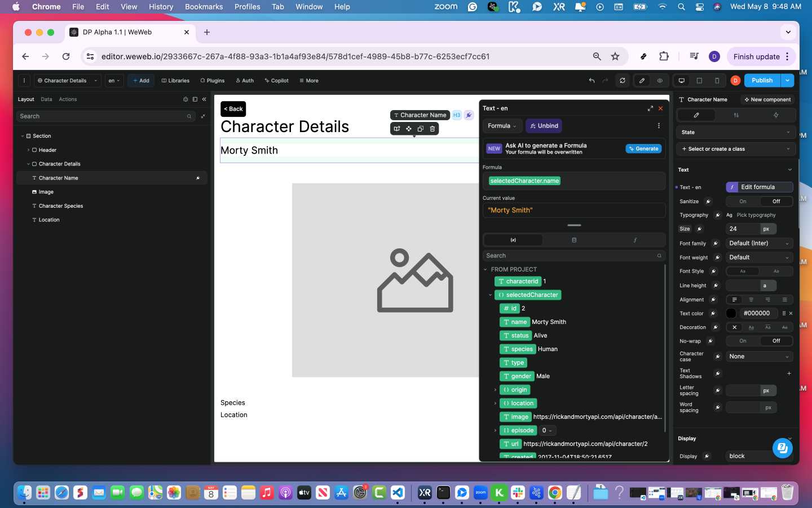
Task: Open the style pencil tab in right panel
Action: point(696,115)
